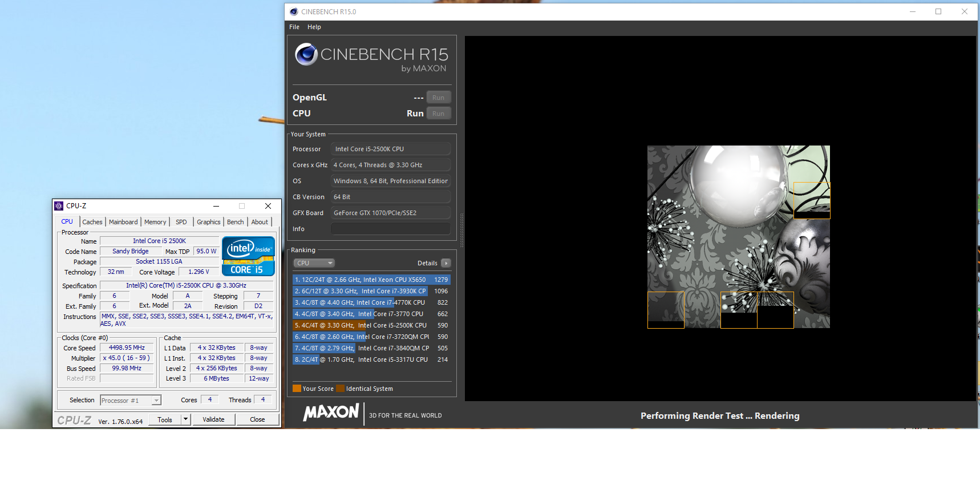Click the Info input field in Cinebench
Image resolution: width=980 pixels, height=493 pixels.
pyautogui.click(x=391, y=229)
